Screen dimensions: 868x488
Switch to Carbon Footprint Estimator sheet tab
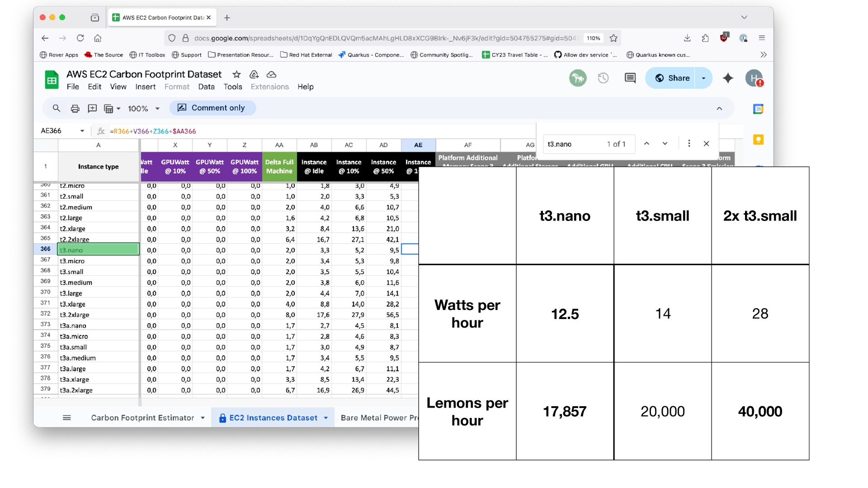[x=142, y=418]
